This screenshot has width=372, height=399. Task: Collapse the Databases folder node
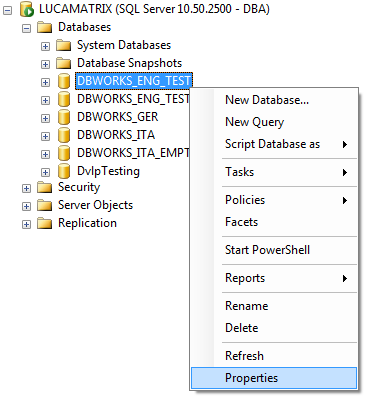[x=26, y=28]
